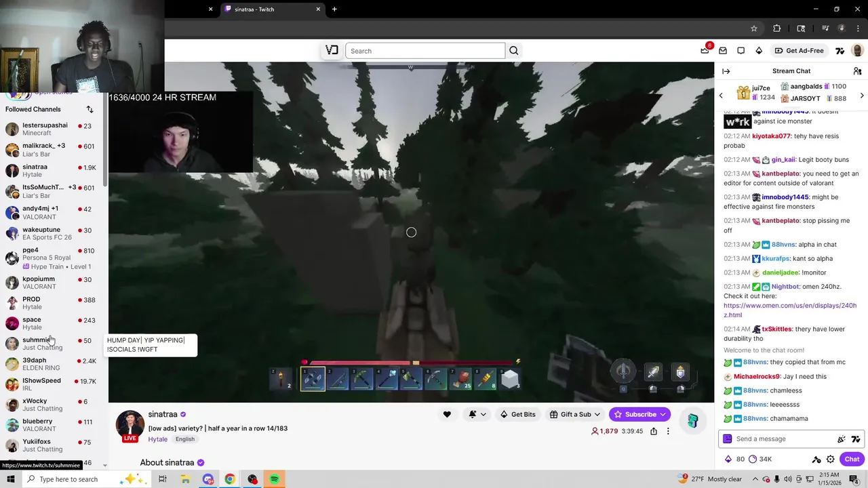Open Spotify from the taskbar
Image resolution: width=868 pixels, height=488 pixels.
coord(275,479)
